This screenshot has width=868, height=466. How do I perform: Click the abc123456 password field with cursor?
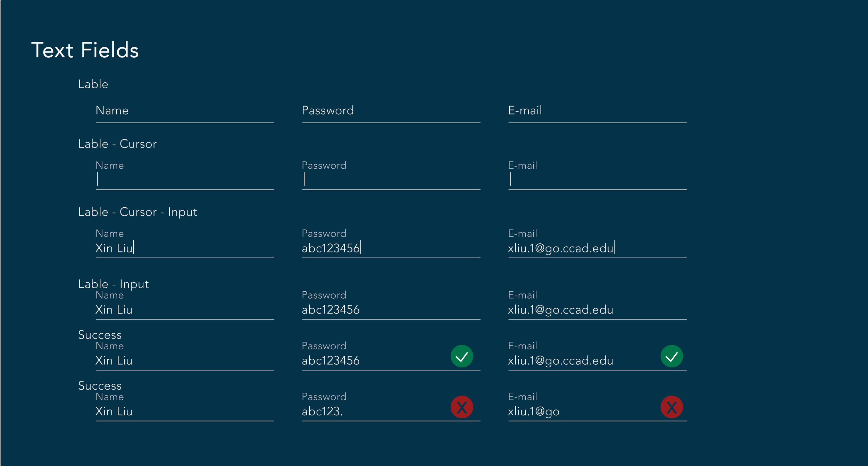coord(391,243)
